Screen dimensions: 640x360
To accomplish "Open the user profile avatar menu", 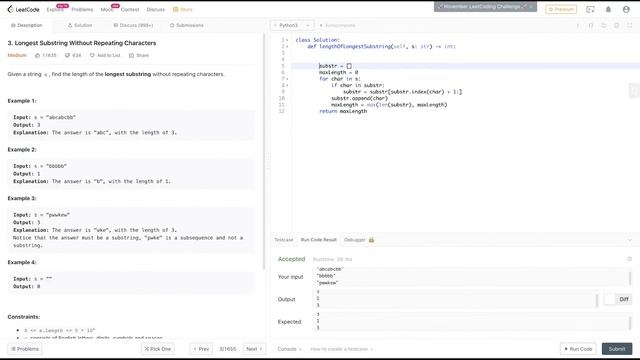I will coord(626,9).
